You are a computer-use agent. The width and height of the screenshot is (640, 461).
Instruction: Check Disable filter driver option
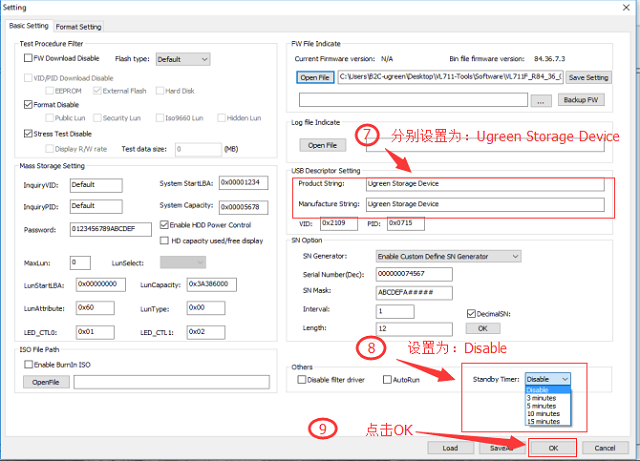pyautogui.click(x=302, y=380)
